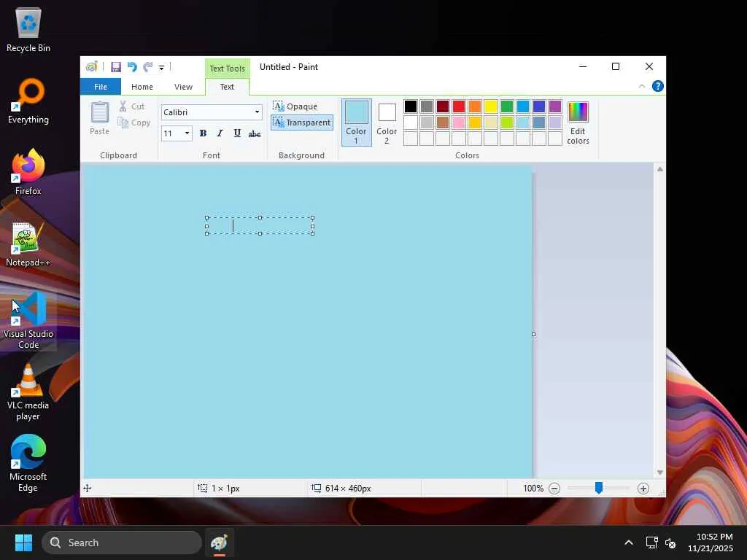This screenshot has height=560, width=747.
Task: Click the Recycle Bin desktop icon
Action: pos(28,29)
